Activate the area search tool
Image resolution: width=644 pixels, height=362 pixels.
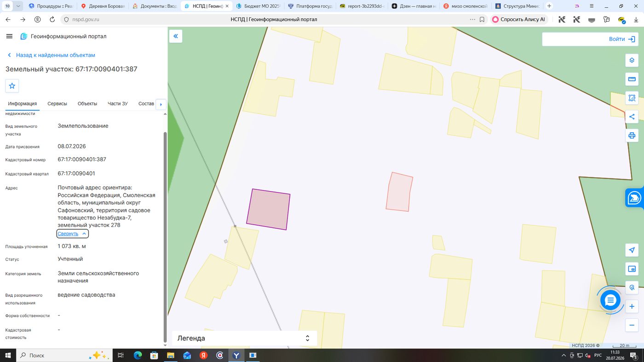click(632, 98)
